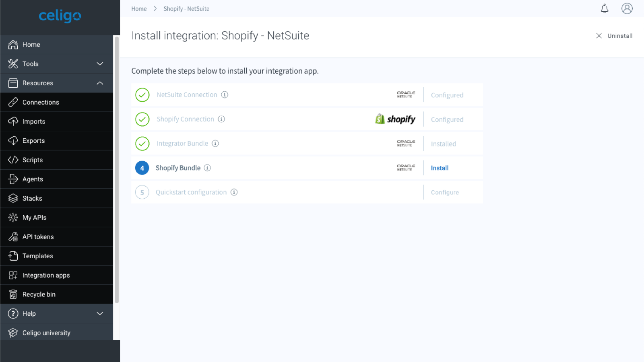Click the Tools wrench icon
The width and height of the screenshot is (644, 362).
point(13,64)
